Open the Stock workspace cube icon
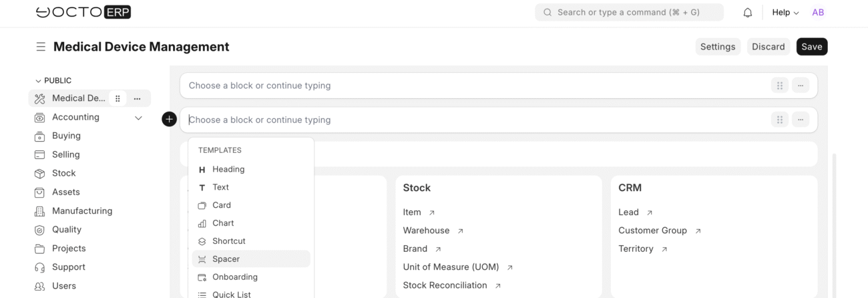This screenshot has width=868, height=298. (x=39, y=173)
